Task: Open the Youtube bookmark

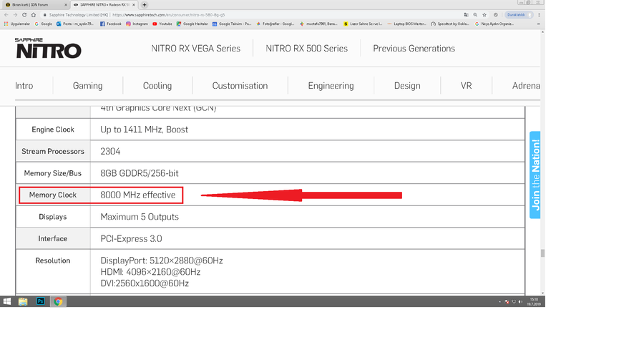Action: (x=162, y=24)
